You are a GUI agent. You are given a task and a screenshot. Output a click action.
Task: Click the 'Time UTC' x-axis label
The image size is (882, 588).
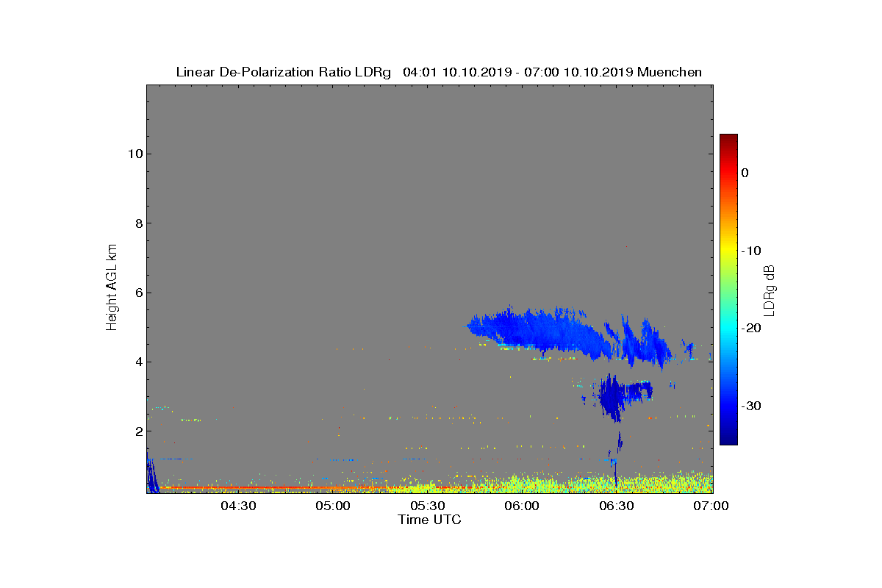pos(429,520)
